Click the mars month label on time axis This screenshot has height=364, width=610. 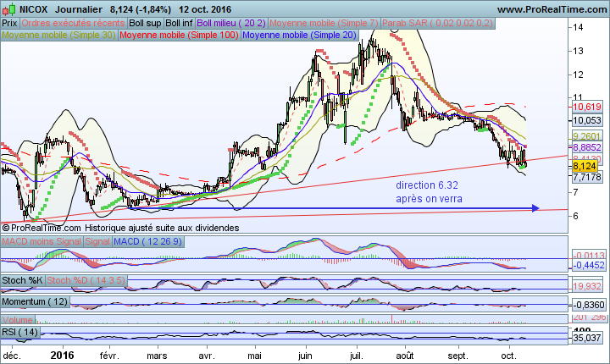click(x=158, y=356)
